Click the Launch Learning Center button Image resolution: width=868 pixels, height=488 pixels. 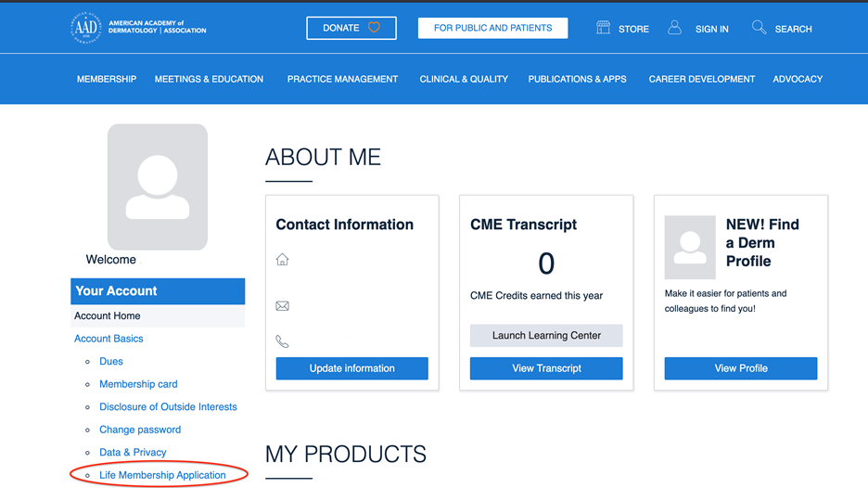[546, 336]
